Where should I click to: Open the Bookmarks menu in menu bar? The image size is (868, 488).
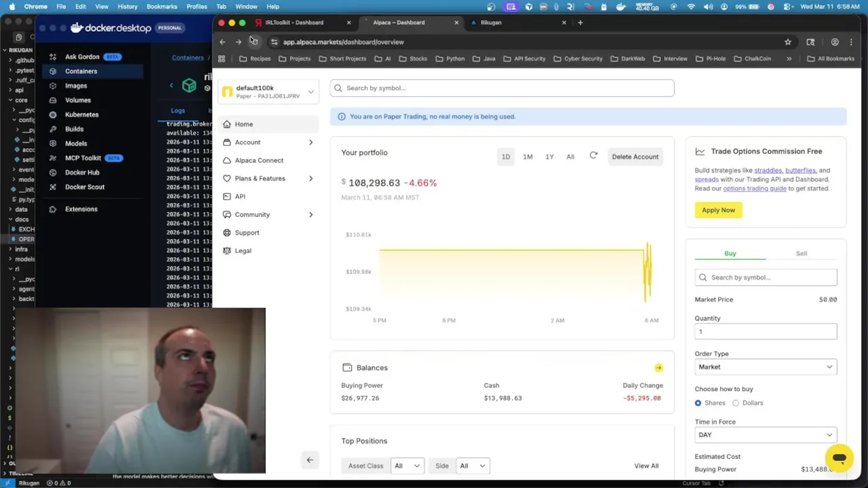click(x=162, y=6)
